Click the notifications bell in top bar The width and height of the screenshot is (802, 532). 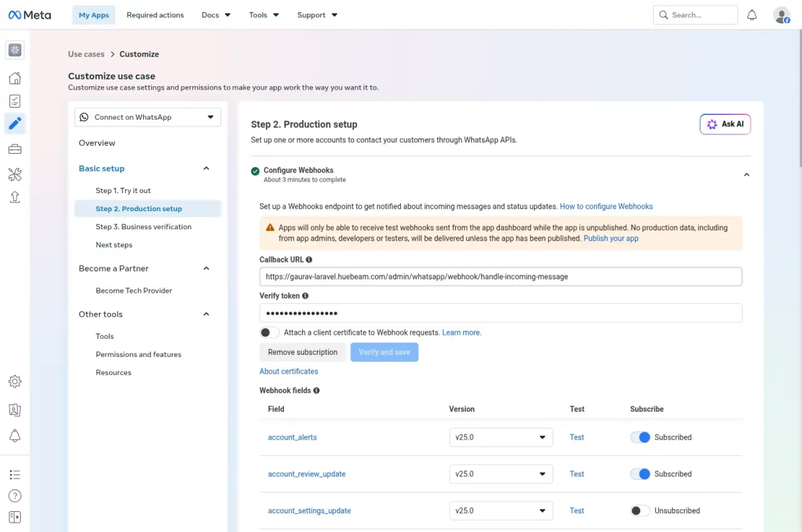pyautogui.click(x=752, y=15)
